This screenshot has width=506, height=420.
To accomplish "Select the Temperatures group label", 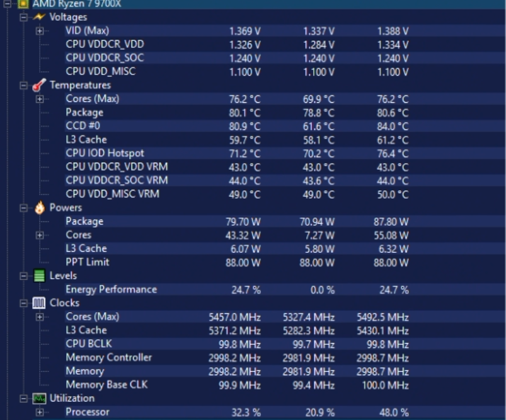I will pos(81,85).
